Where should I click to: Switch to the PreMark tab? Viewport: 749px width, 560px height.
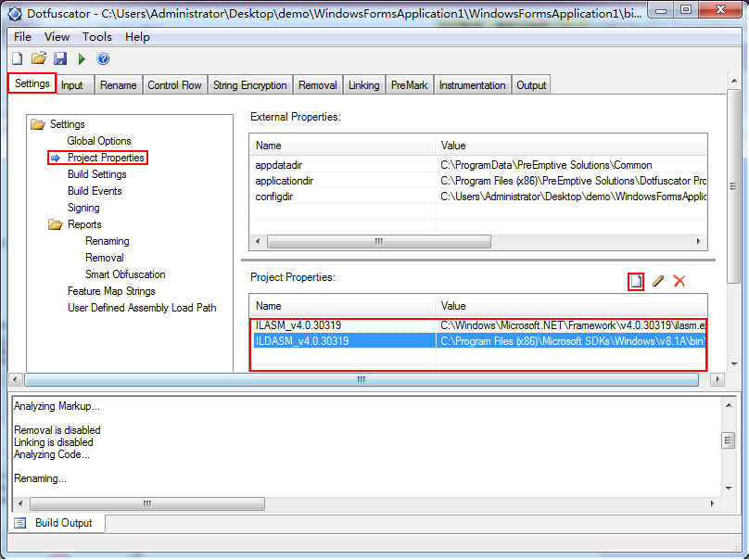point(410,85)
